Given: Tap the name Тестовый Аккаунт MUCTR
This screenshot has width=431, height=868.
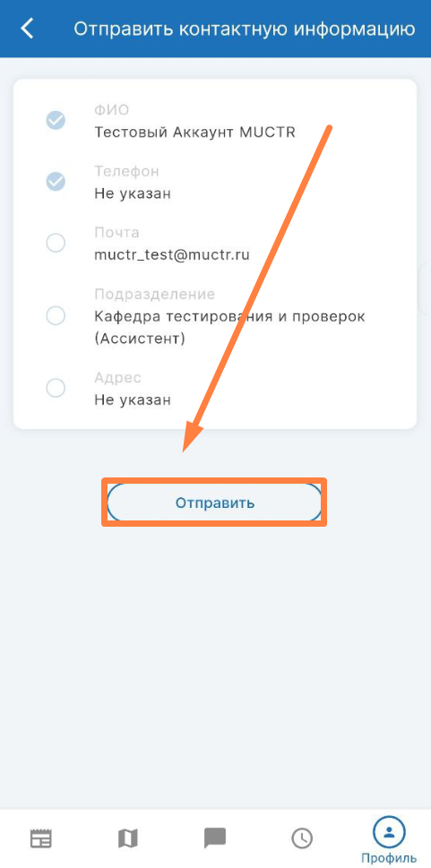Looking at the screenshot, I should (x=195, y=133).
